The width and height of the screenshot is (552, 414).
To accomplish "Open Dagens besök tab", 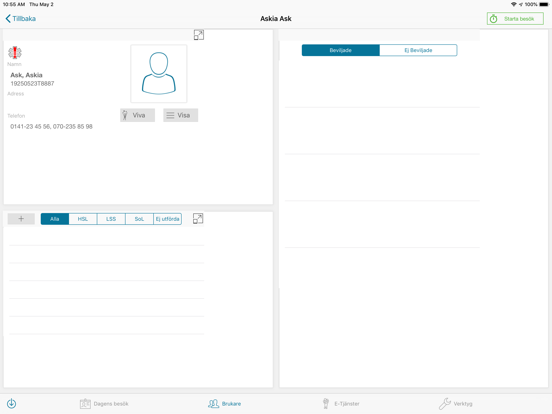I will pyautogui.click(x=104, y=404).
